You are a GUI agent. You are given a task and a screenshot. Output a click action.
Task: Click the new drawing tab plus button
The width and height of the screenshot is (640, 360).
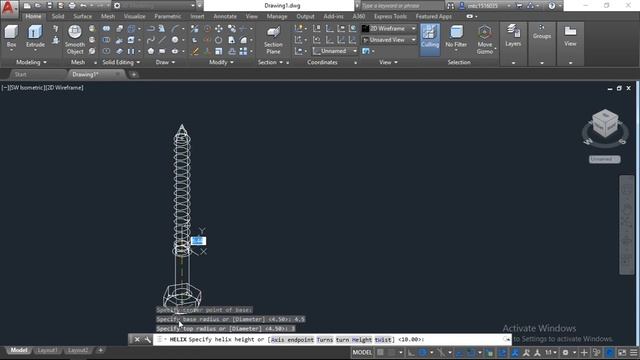click(134, 75)
